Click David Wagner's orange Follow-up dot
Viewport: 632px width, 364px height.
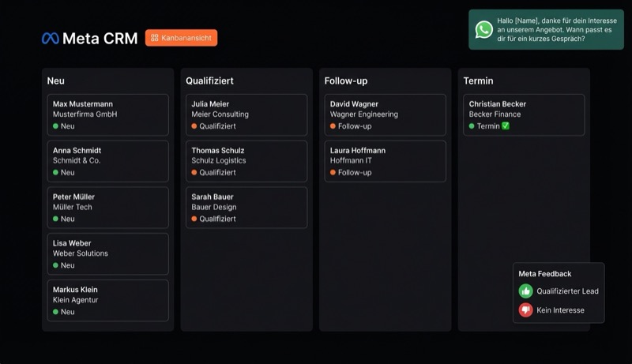point(333,126)
